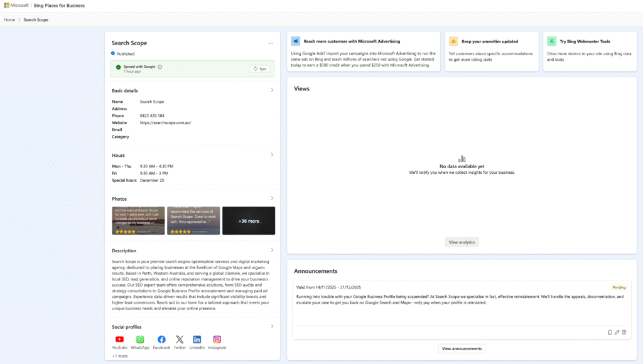Delete the announcement using the trash icon
The height and width of the screenshot is (364, 643).
(624, 332)
